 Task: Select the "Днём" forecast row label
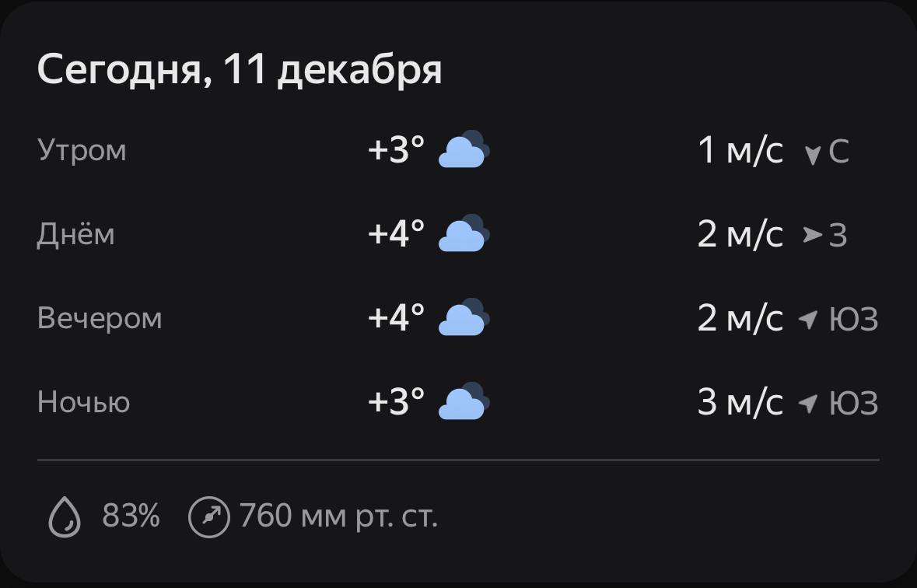point(75,234)
